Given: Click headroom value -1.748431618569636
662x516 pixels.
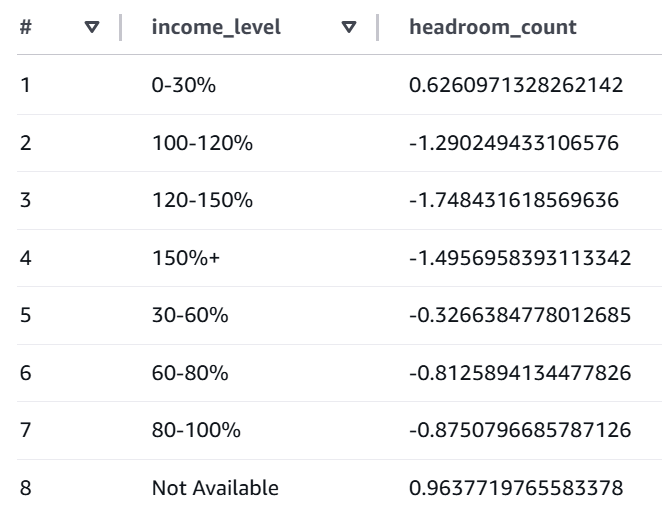Looking at the screenshot, I should click(514, 201).
